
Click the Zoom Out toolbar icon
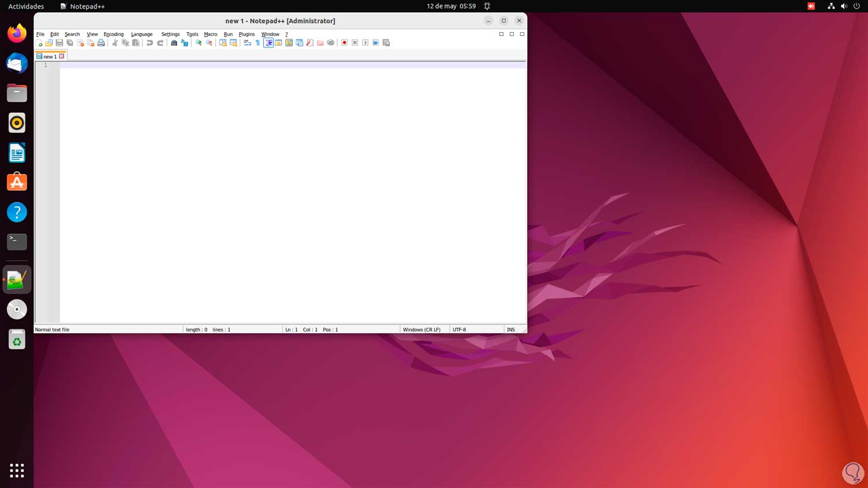pos(209,43)
